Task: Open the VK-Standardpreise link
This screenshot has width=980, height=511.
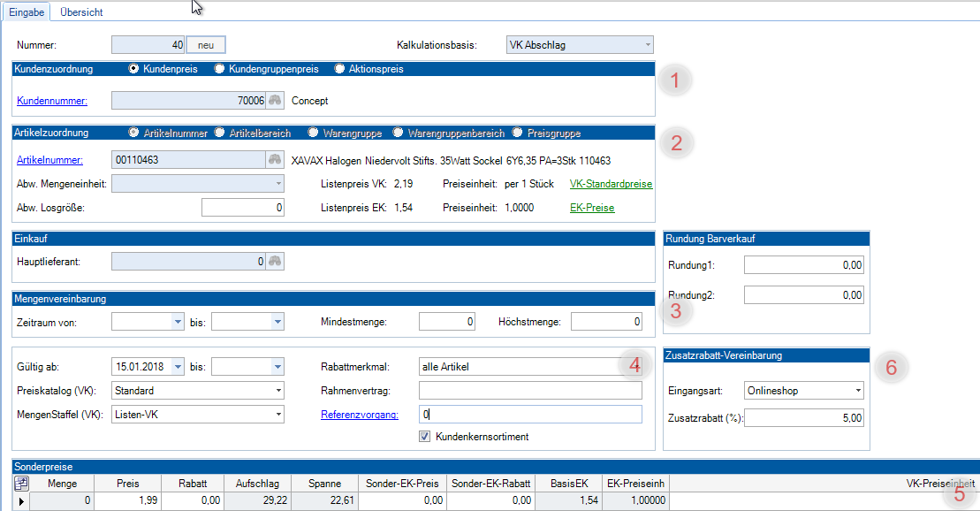Action: [612, 184]
